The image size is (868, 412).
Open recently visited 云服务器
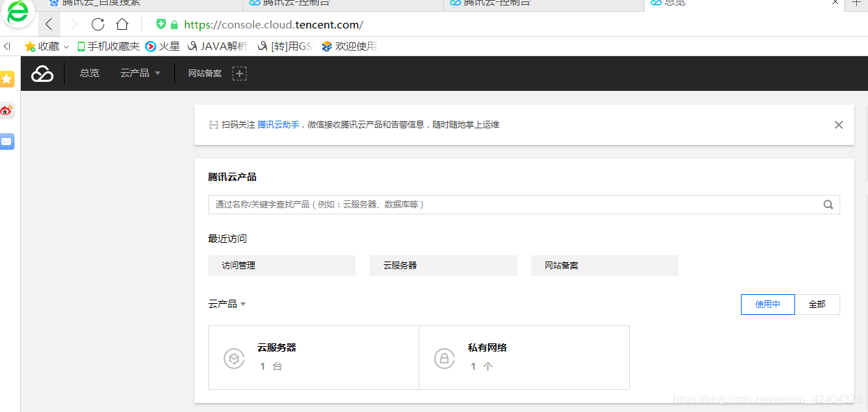(443, 266)
